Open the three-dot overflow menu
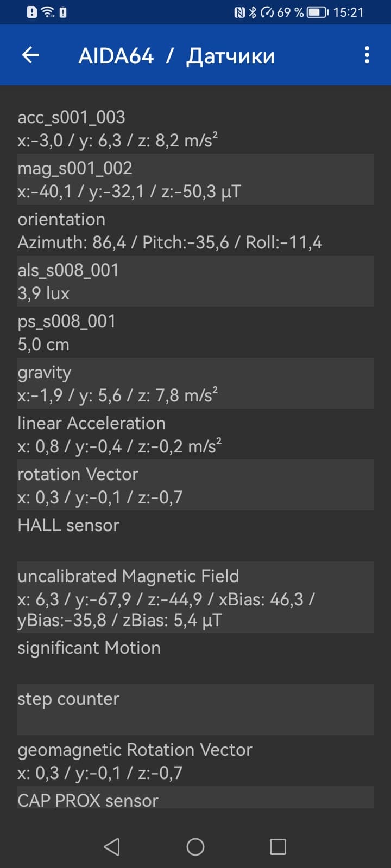391x868 pixels. [x=367, y=55]
